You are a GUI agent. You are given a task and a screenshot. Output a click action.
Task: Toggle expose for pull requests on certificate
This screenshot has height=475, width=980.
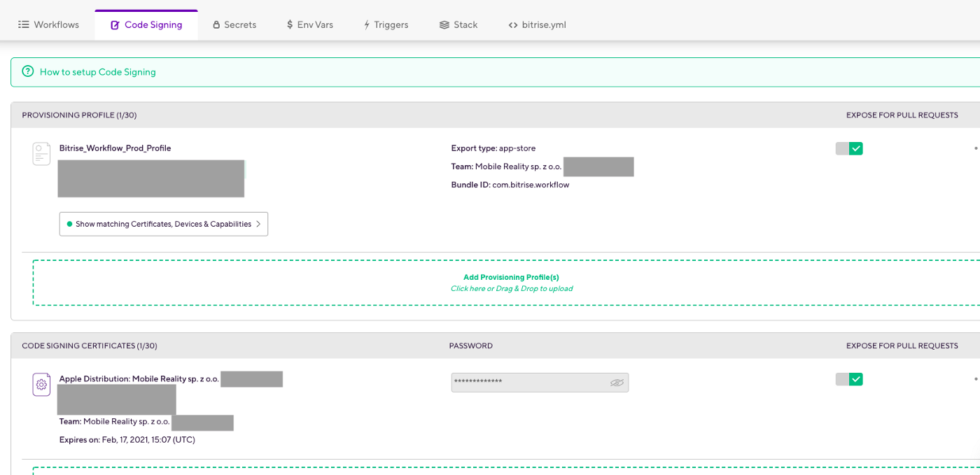[849, 379]
